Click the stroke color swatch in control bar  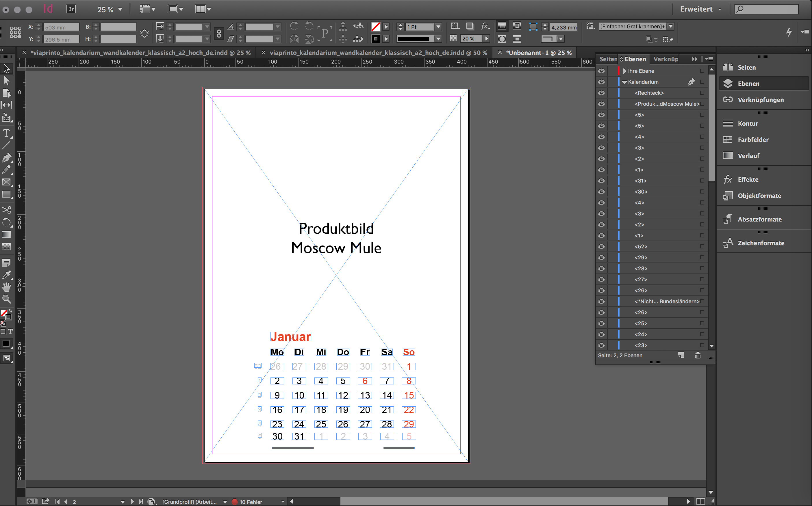376,39
